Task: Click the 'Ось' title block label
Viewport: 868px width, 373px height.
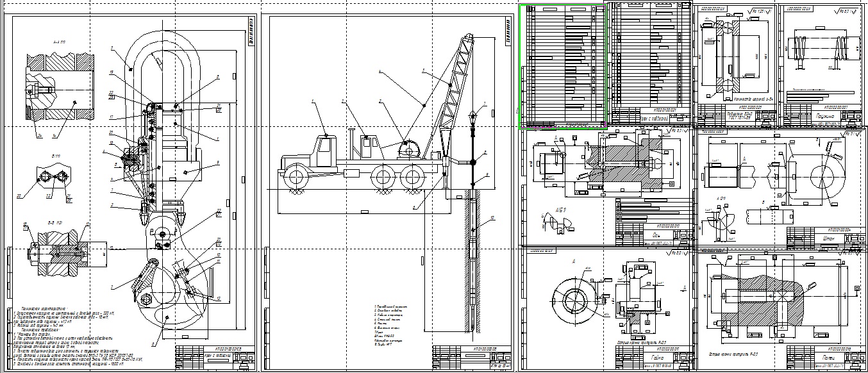Action: pos(656,235)
